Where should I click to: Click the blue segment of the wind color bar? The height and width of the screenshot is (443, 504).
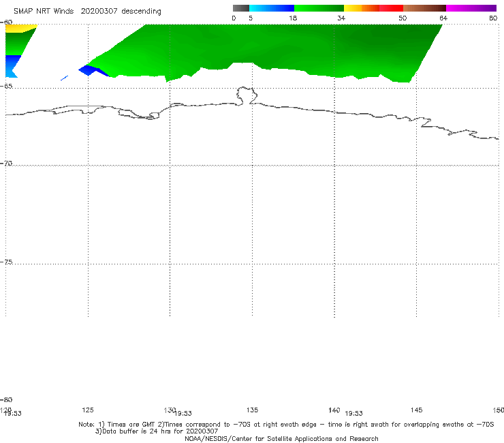(272, 8)
